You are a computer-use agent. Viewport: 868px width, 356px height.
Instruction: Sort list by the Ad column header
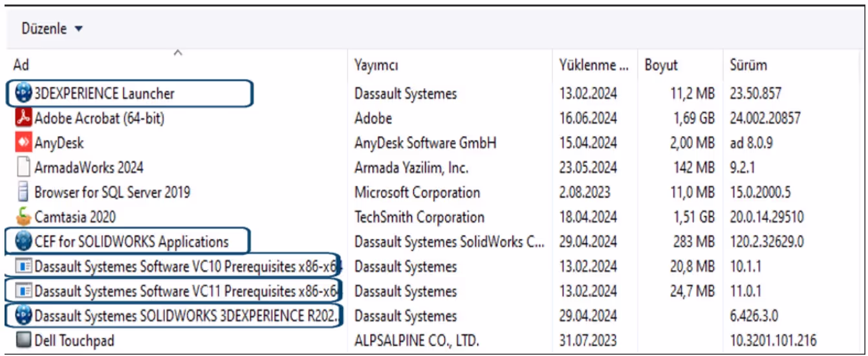pos(21,65)
